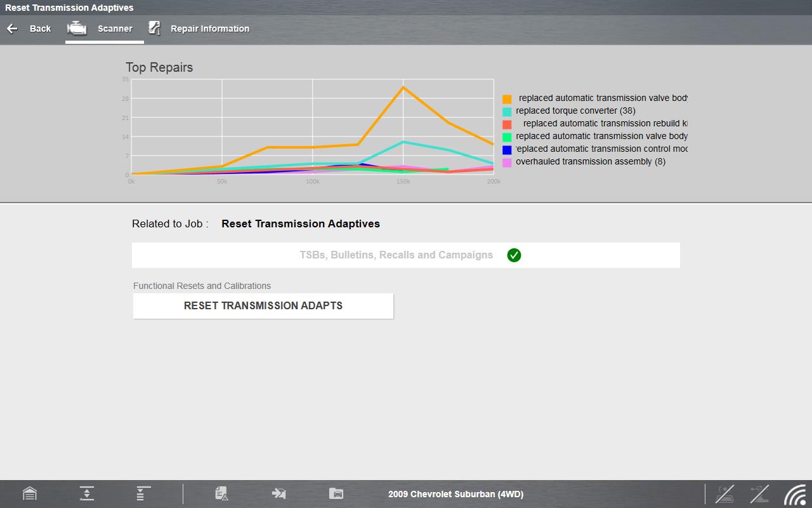Click the wireless scan module disconnected icon

[725, 493]
